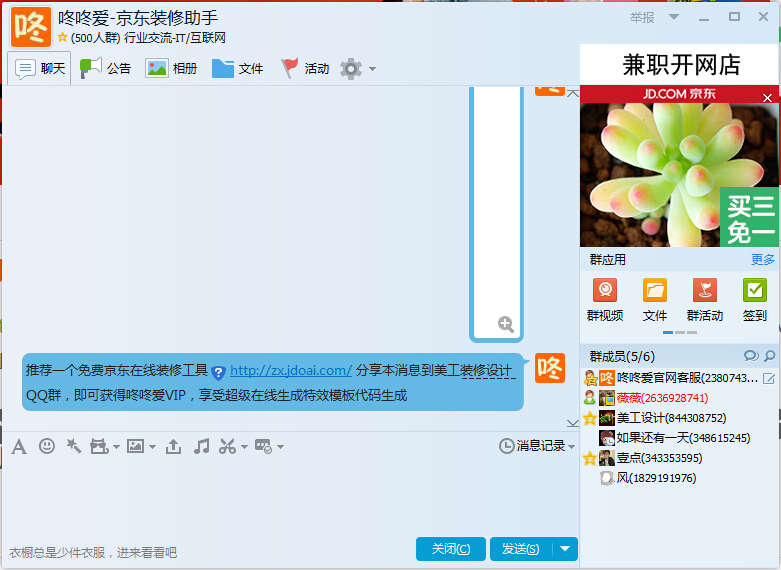Click sender's 咚 avatar beside the message
Screen dimensions: 781x570
[550, 368]
